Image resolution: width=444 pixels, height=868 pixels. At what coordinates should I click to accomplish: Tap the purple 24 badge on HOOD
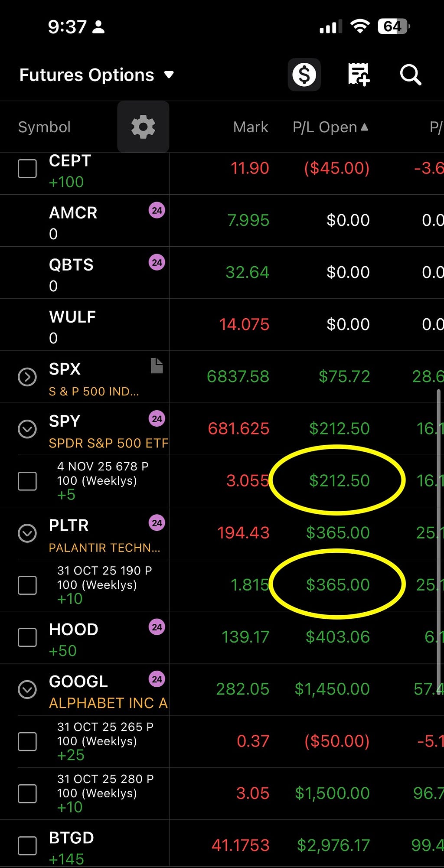point(157,627)
